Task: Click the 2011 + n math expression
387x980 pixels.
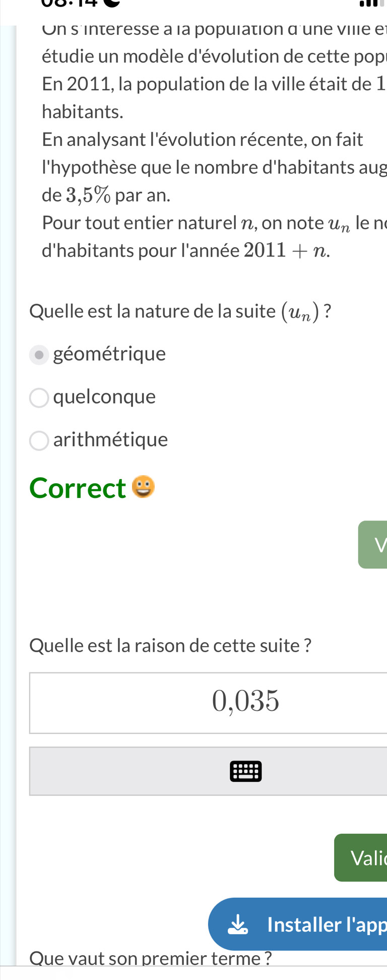Action: point(287,250)
